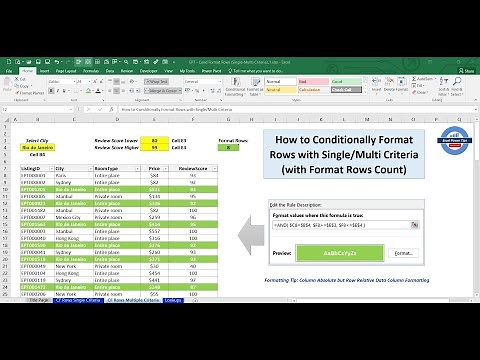Apply the Good cell style
The height and width of the screenshot is (360, 480).
tap(346, 81)
